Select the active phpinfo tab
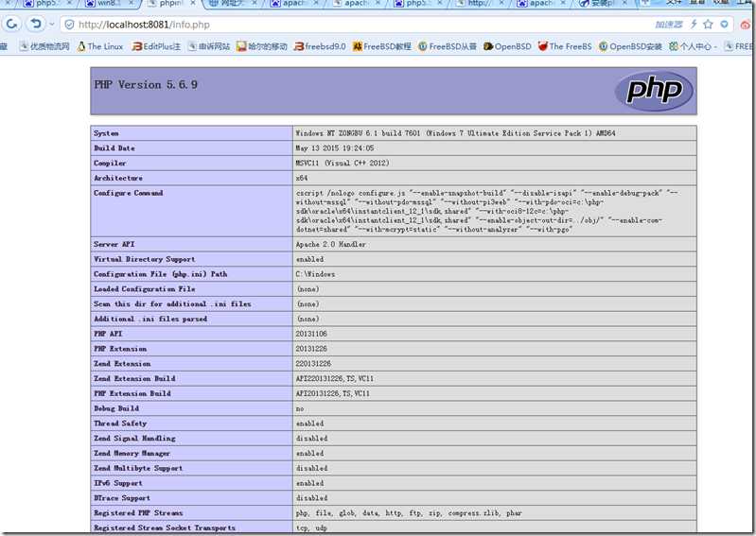Screen dimensions: 756x536 pyautogui.click(x=170, y=4)
